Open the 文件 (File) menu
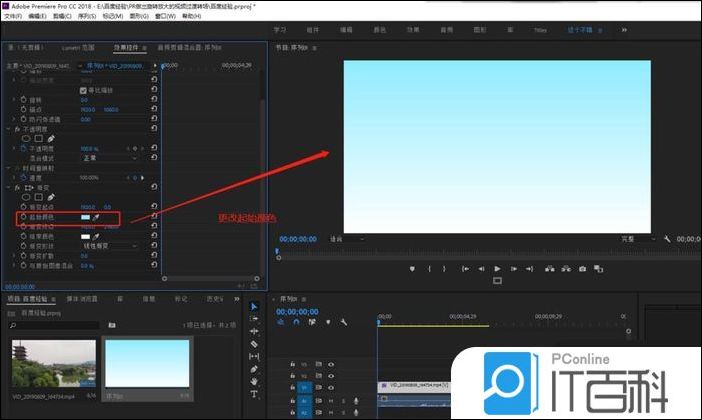 click(10, 17)
